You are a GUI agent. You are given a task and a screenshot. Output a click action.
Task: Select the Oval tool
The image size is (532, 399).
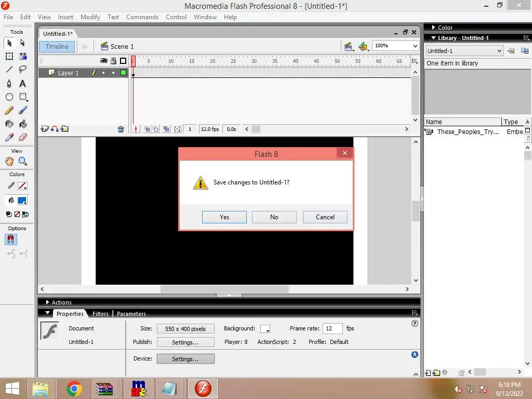pos(9,97)
